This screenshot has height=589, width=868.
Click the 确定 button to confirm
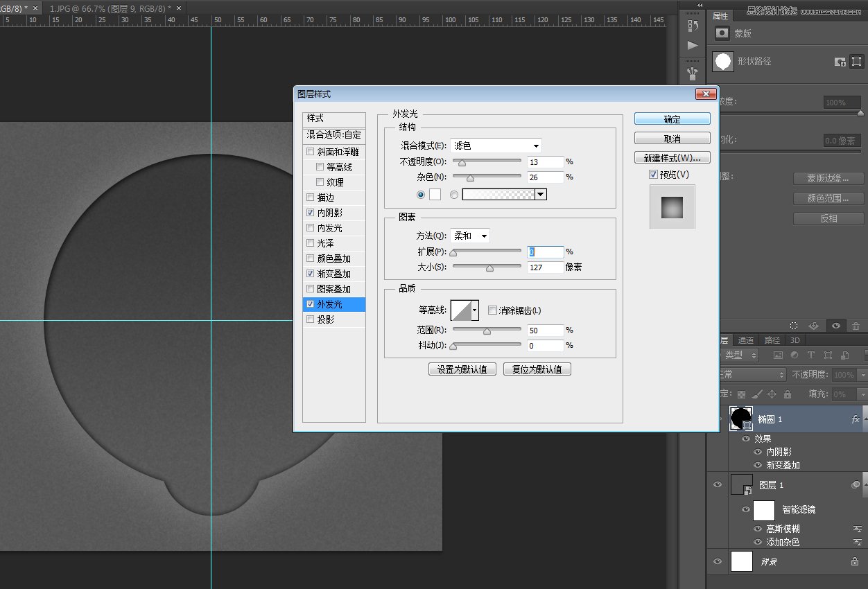pyautogui.click(x=672, y=118)
